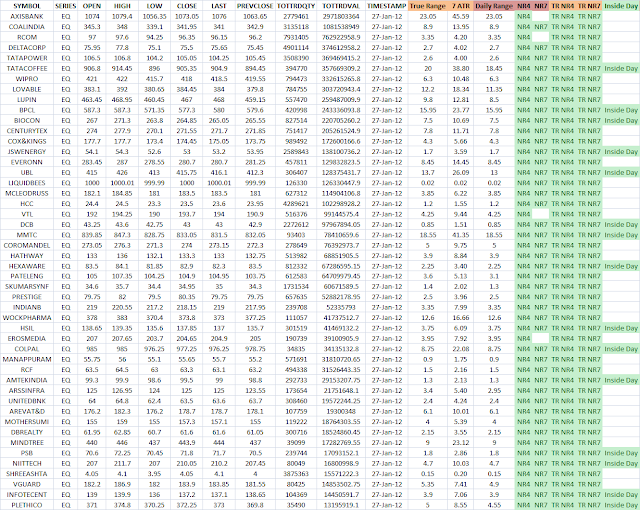Click the WOCKPHARMA symbol cell

[x=27, y=318]
